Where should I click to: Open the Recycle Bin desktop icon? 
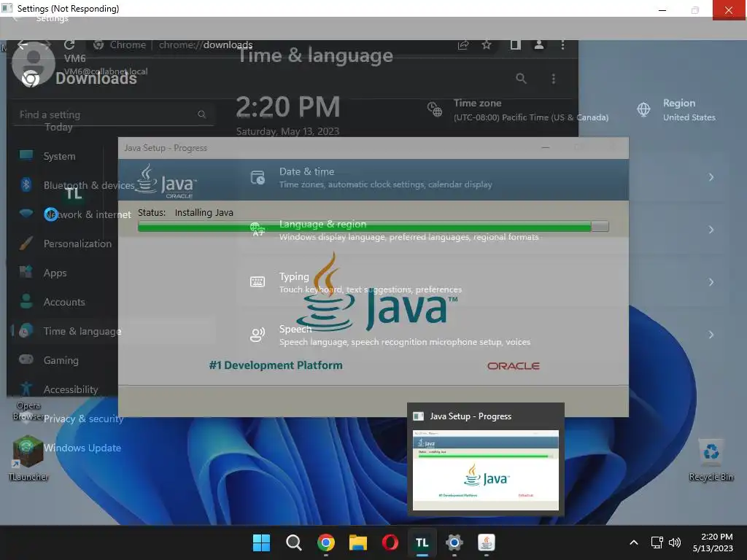[x=711, y=460]
